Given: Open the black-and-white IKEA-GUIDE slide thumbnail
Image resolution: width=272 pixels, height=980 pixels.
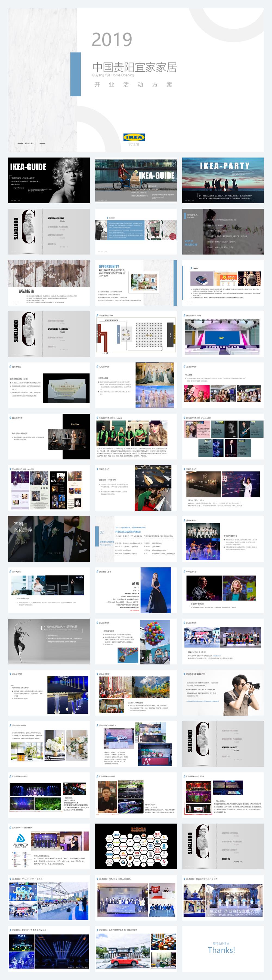Looking at the screenshot, I should pos(49,180).
